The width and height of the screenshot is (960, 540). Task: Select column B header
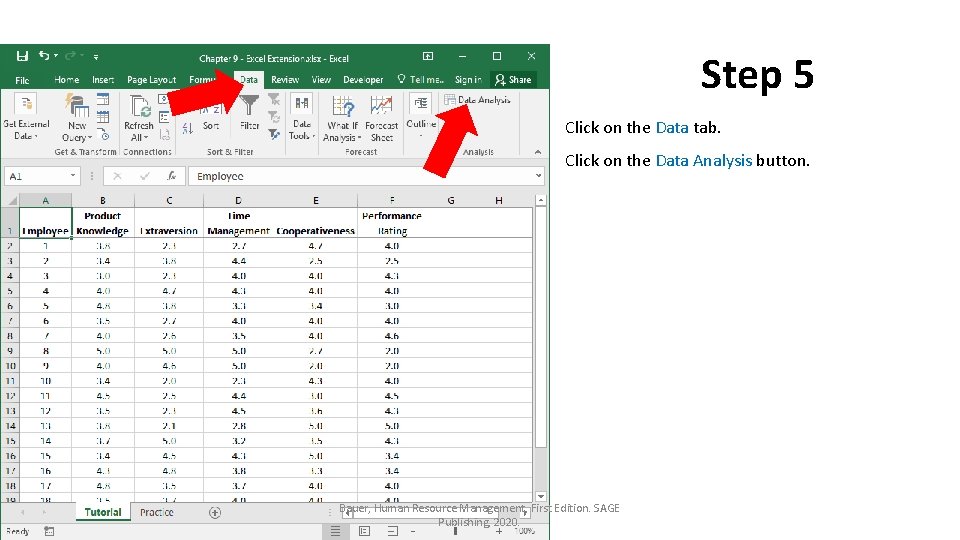click(102, 200)
